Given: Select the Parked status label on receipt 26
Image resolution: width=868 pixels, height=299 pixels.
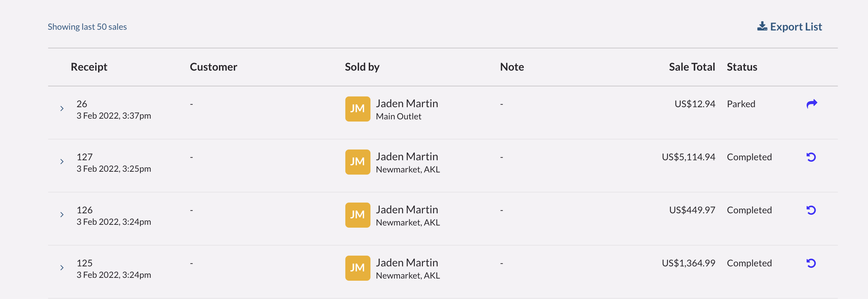Looking at the screenshot, I should click(x=741, y=104).
